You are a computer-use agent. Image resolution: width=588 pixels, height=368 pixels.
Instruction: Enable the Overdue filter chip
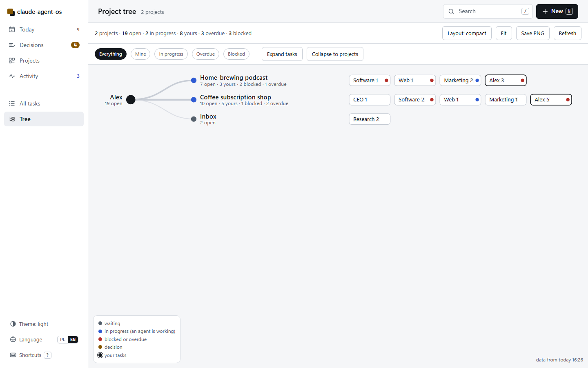[x=205, y=54]
